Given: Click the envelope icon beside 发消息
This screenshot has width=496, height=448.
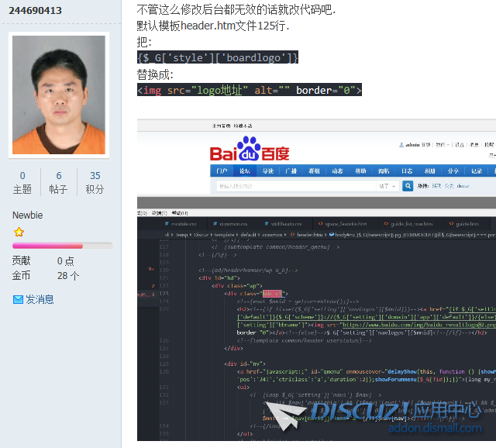Looking at the screenshot, I should pyautogui.click(x=19, y=299).
